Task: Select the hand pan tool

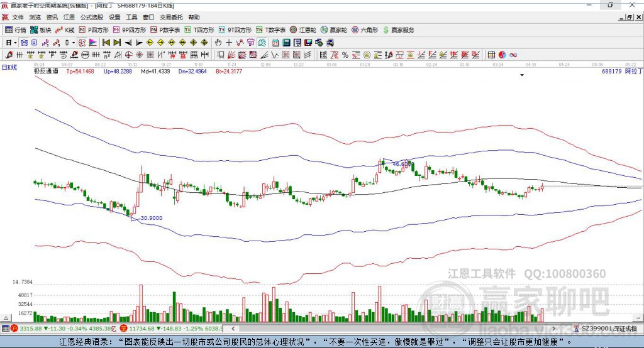Action: pos(218,43)
